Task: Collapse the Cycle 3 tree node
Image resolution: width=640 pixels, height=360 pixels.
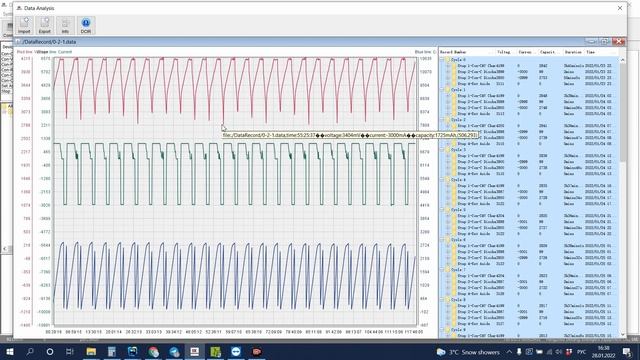Action: 442,150
